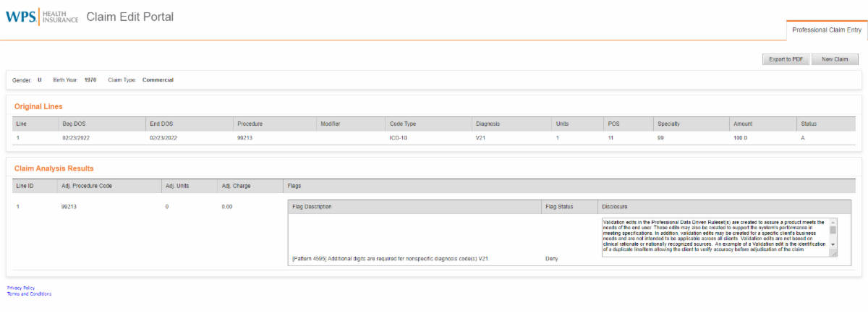
Task: Click the Flag Description column header
Action: tap(312, 207)
